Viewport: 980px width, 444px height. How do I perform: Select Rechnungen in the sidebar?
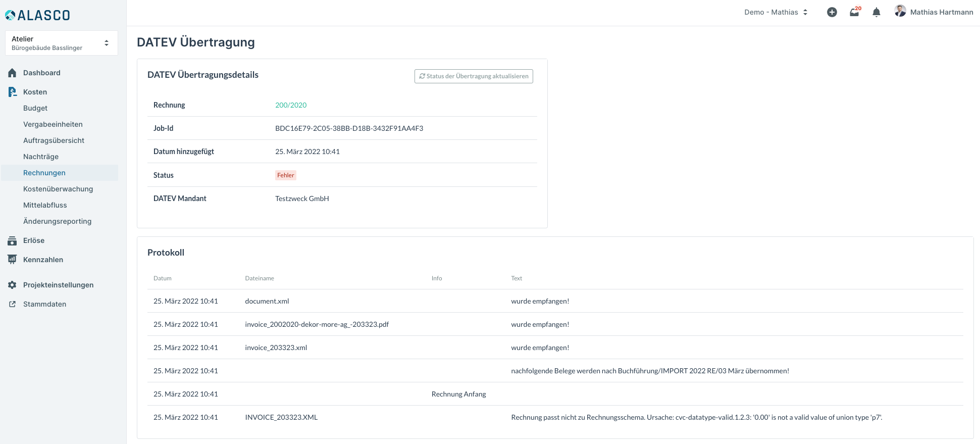tap(44, 173)
